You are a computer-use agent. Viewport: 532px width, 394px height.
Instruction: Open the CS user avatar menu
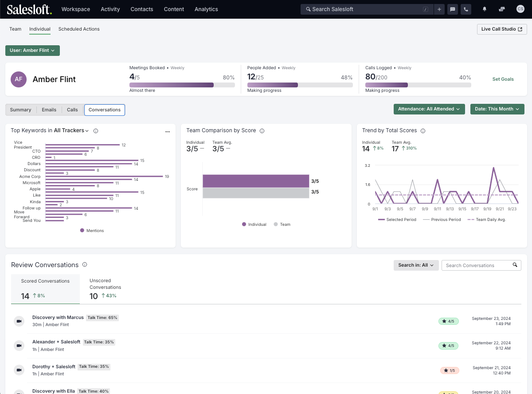coord(520,9)
